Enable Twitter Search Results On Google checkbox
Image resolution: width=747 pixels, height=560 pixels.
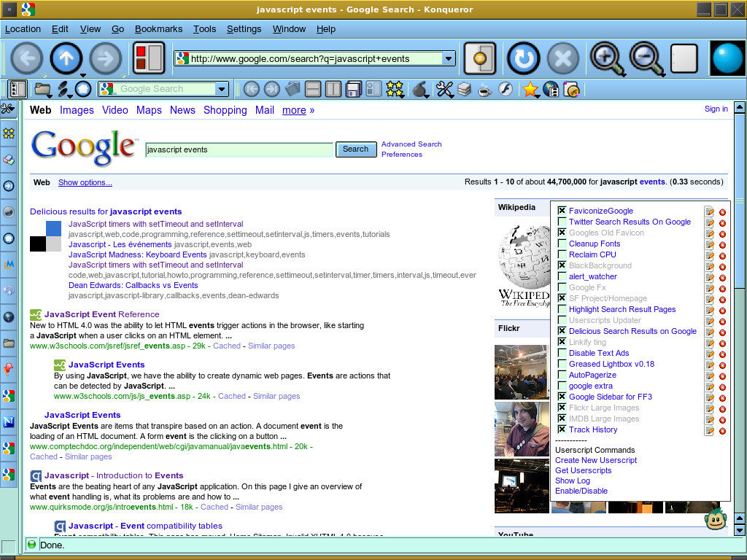click(562, 222)
